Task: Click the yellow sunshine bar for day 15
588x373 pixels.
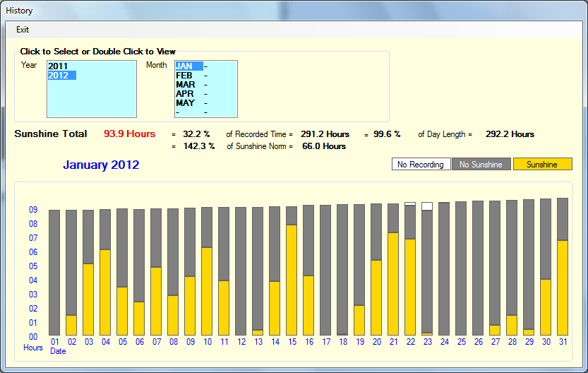Action: [x=292, y=280]
